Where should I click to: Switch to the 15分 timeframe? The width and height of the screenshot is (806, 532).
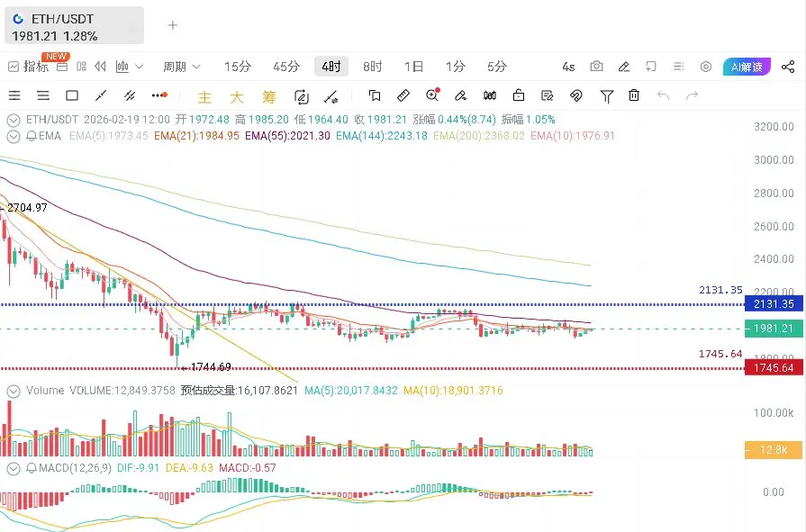point(238,67)
